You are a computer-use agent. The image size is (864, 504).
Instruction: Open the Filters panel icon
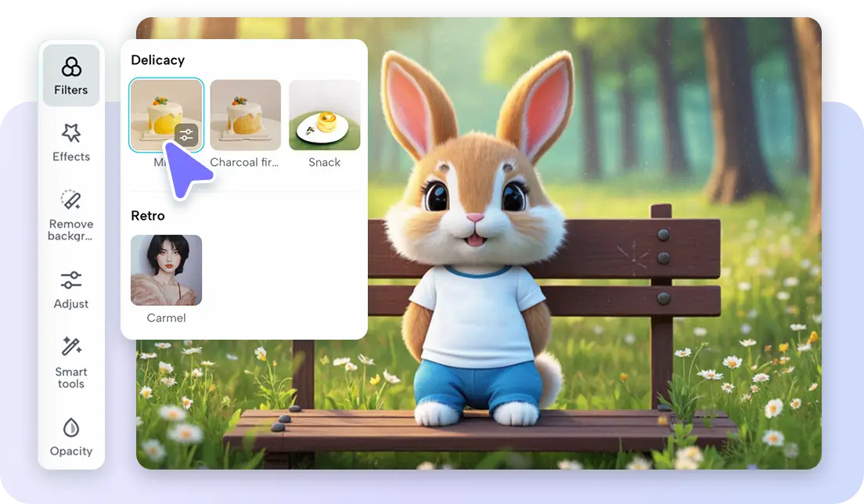[x=71, y=67]
